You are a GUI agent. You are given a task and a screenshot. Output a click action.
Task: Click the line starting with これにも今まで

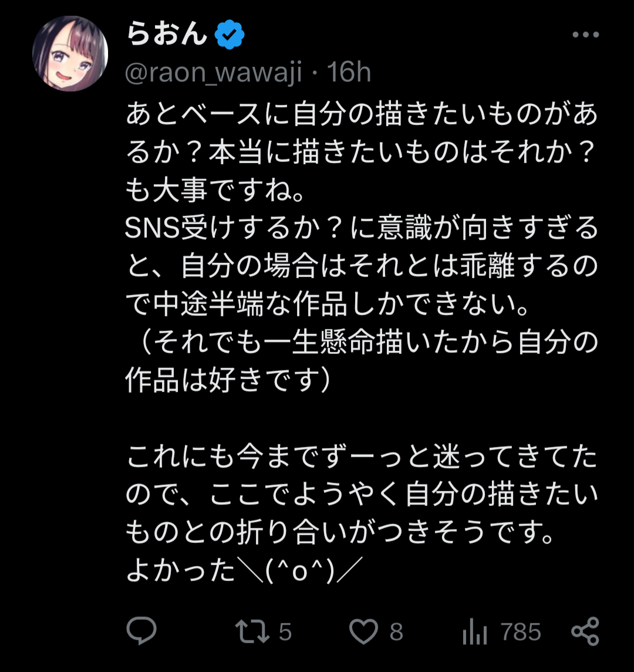(361, 458)
